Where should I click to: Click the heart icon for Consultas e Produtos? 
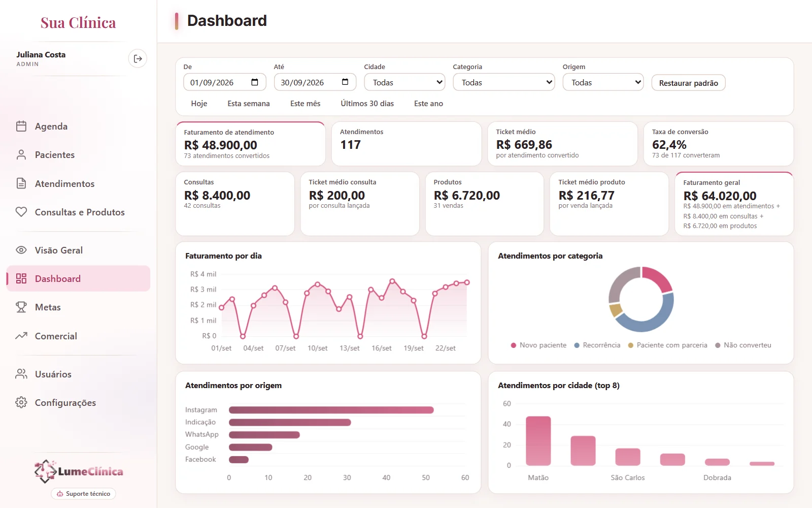point(21,212)
